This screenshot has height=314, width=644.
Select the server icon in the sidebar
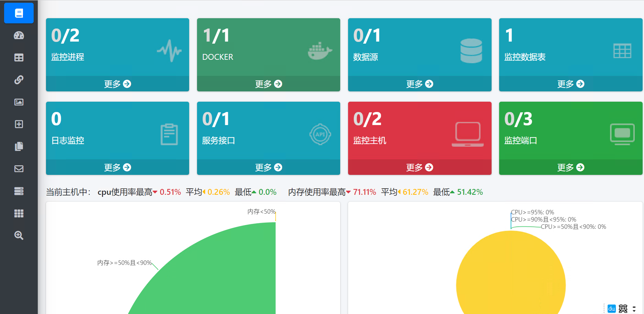[x=19, y=191]
